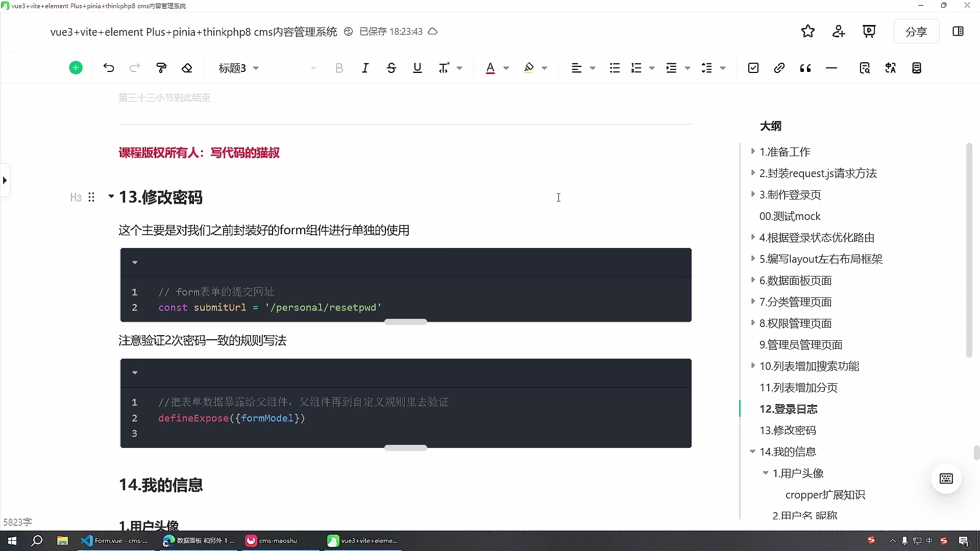The width and height of the screenshot is (980, 551).
Task: Select the format painter tool
Action: point(161,68)
